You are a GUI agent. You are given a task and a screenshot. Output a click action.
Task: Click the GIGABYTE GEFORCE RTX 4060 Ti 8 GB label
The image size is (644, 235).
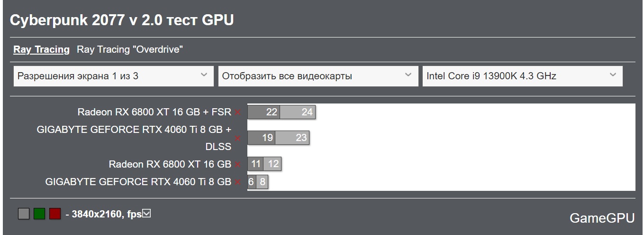138,182
